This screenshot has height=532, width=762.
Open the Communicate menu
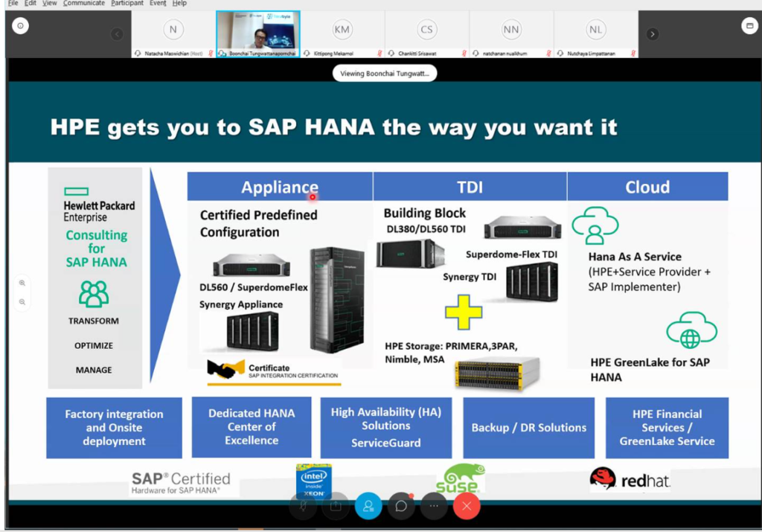pyautogui.click(x=83, y=4)
